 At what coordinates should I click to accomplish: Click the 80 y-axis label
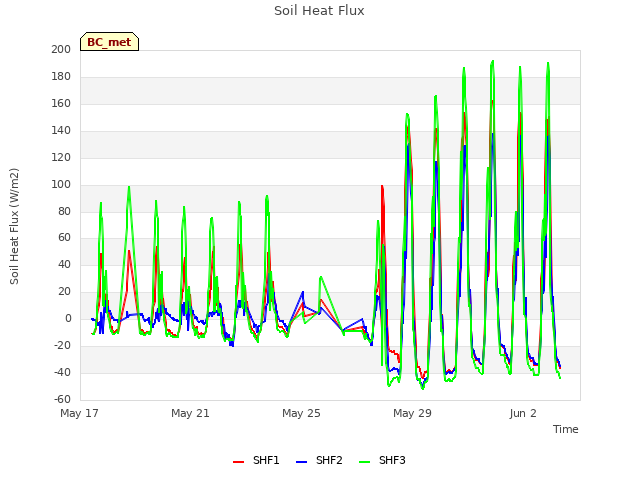[64, 211]
